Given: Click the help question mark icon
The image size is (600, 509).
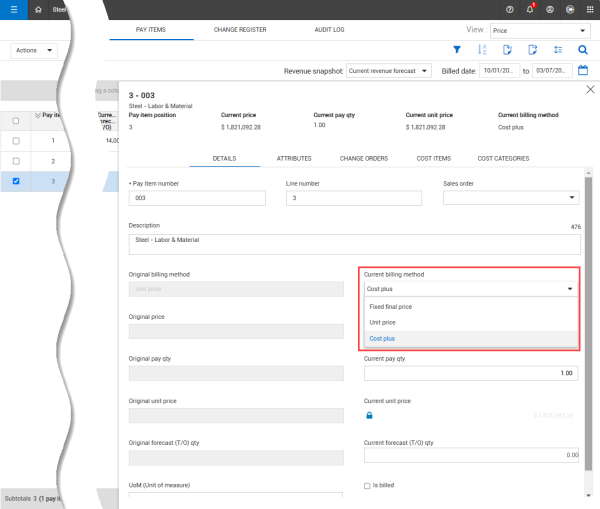Looking at the screenshot, I should click(x=510, y=9).
